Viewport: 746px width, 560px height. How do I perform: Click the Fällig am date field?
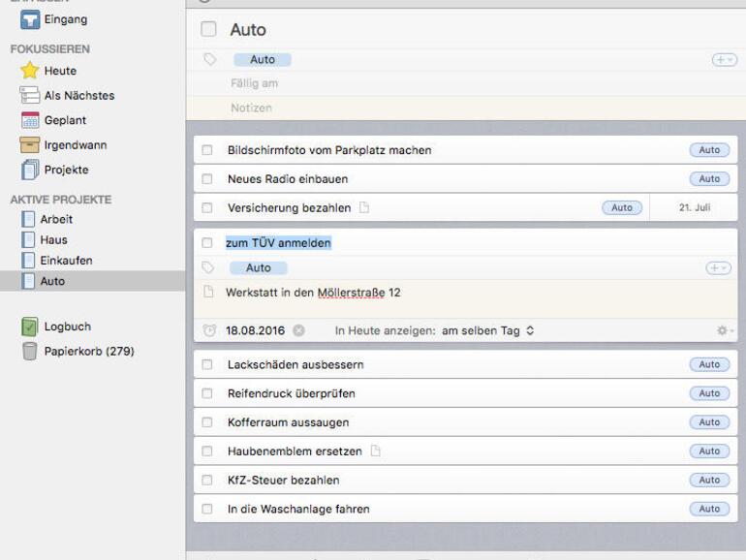(255, 84)
